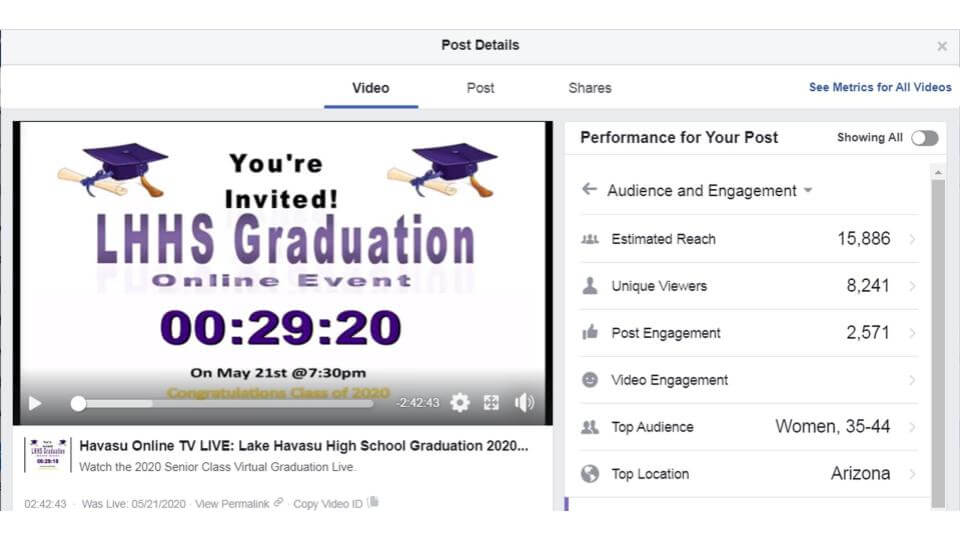Click the 2,571 Post Engagement value
The height and width of the screenshot is (540, 960).
point(868,333)
